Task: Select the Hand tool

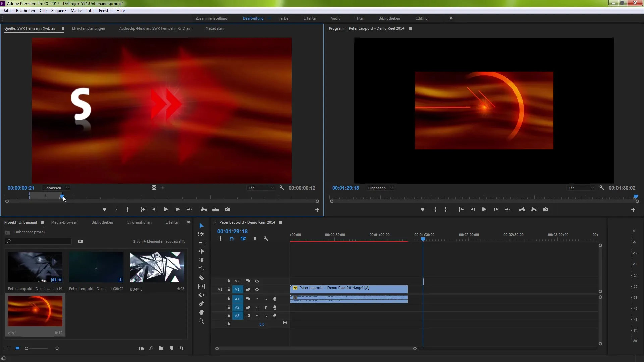Action: [x=201, y=312]
